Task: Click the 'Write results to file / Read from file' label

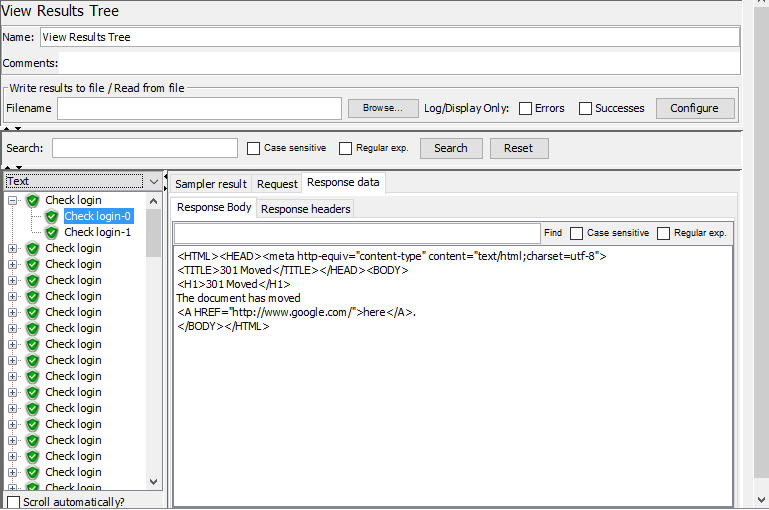Action: 97,88
